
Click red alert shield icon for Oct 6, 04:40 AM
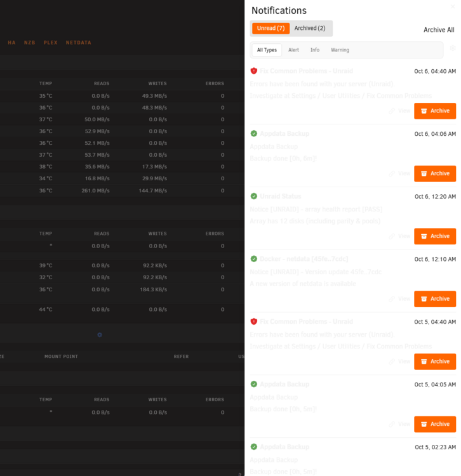[x=254, y=71]
